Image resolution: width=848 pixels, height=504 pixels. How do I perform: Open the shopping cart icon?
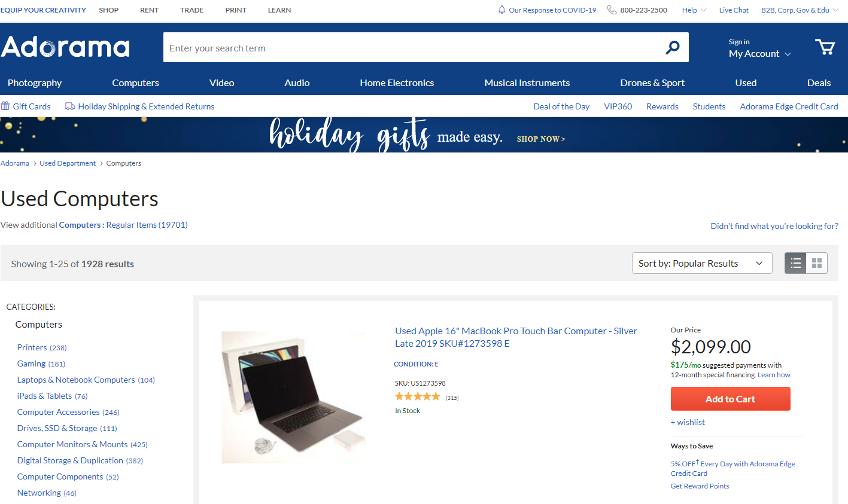[x=825, y=47]
